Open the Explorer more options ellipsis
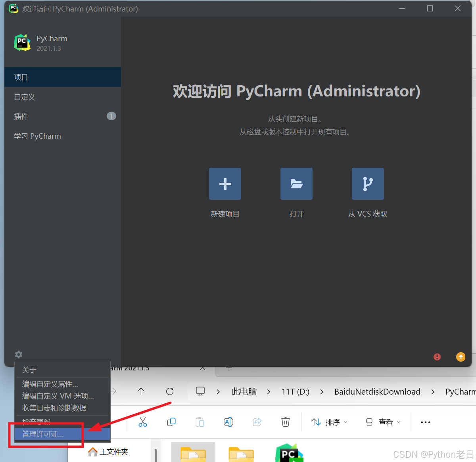 [x=426, y=422]
